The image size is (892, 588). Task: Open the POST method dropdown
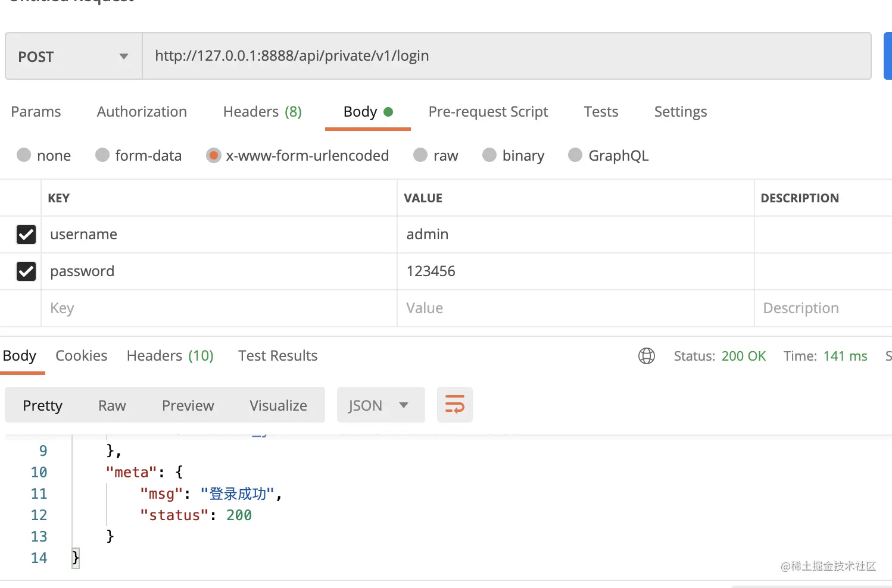74,57
